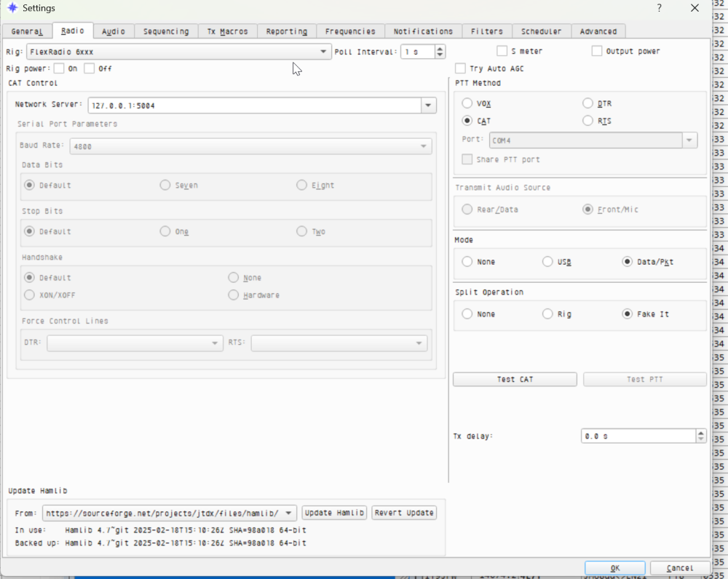The height and width of the screenshot is (579, 728).
Task: Open the Notifications tab
Action: tap(424, 31)
